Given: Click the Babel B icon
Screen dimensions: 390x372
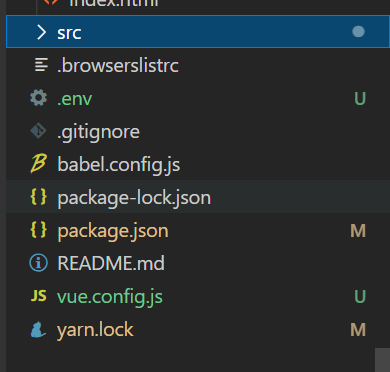Looking at the screenshot, I should (x=39, y=164).
